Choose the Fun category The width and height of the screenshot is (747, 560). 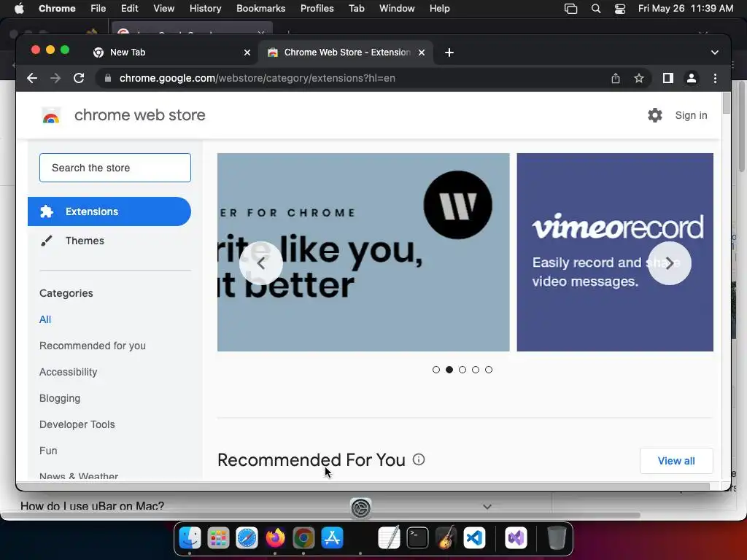click(48, 451)
